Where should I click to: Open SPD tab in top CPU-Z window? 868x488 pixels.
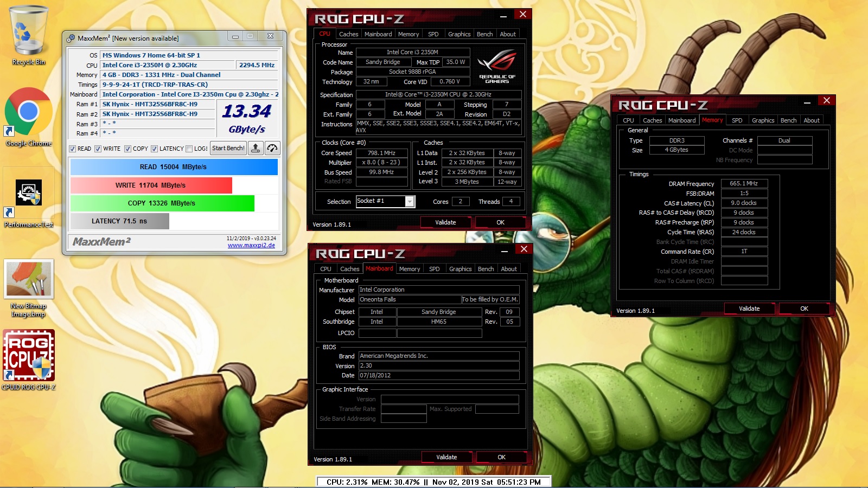tap(433, 34)
